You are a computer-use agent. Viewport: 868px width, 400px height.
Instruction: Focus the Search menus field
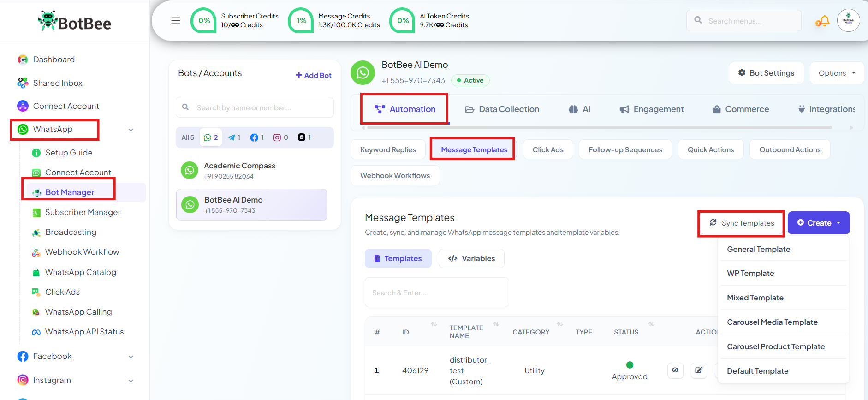click(x=744, y=21)
